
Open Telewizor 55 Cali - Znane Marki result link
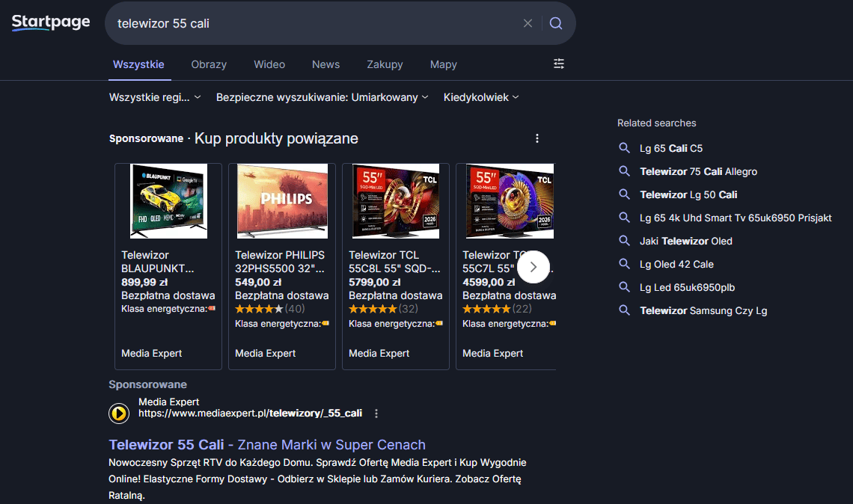coord(267,445)
